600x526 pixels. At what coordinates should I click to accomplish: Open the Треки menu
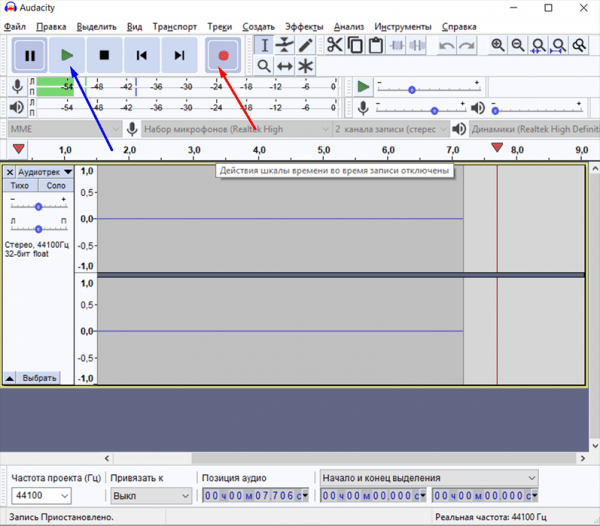tap(220, 27)
